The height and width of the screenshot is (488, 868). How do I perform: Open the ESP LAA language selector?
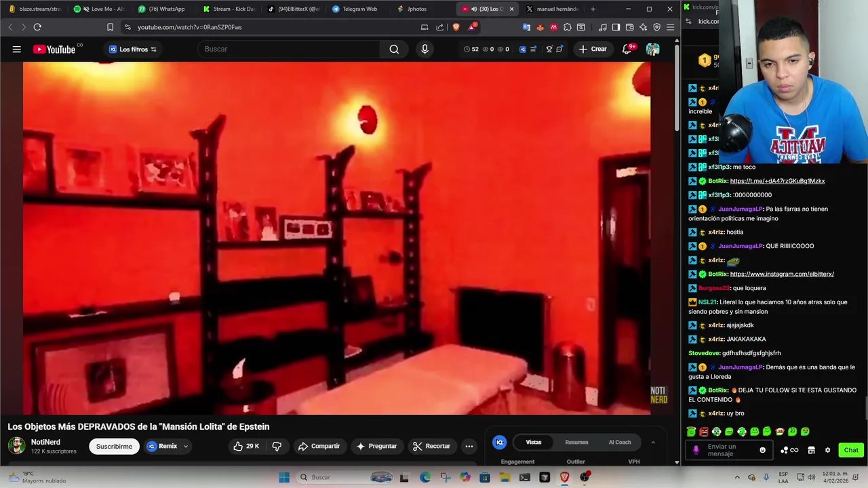tap(783, 477)
